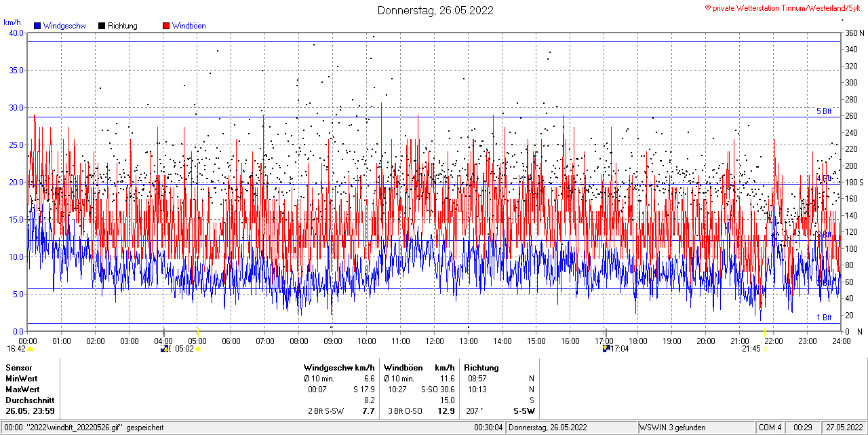Click the black Richtung legend swatch
The image size is (868, 435).
[102, 26]
